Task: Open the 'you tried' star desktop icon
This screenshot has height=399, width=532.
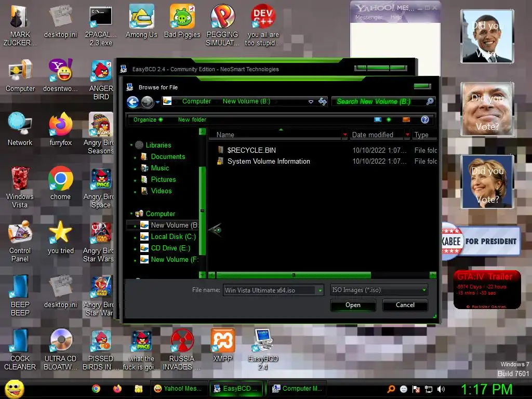Action: 60,237
